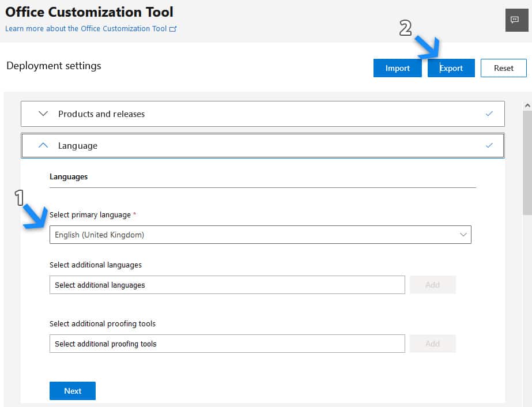532x407 pixels.
Task: Click the checkmark on the Language section
Action: (489, 145)
